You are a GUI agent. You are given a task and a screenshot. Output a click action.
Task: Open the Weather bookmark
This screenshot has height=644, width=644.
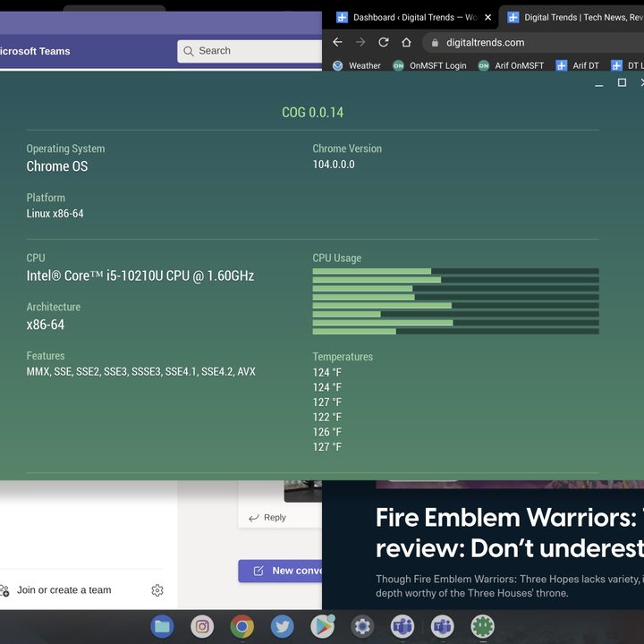[x=357, y=65]
